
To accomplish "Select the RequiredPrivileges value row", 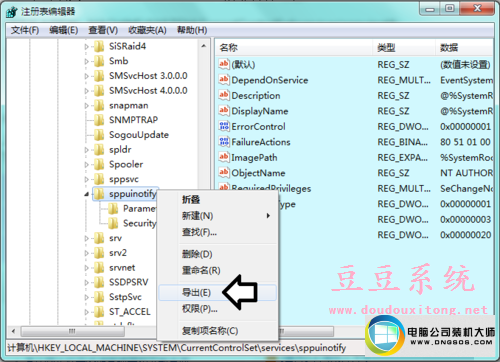I will 355,188.
